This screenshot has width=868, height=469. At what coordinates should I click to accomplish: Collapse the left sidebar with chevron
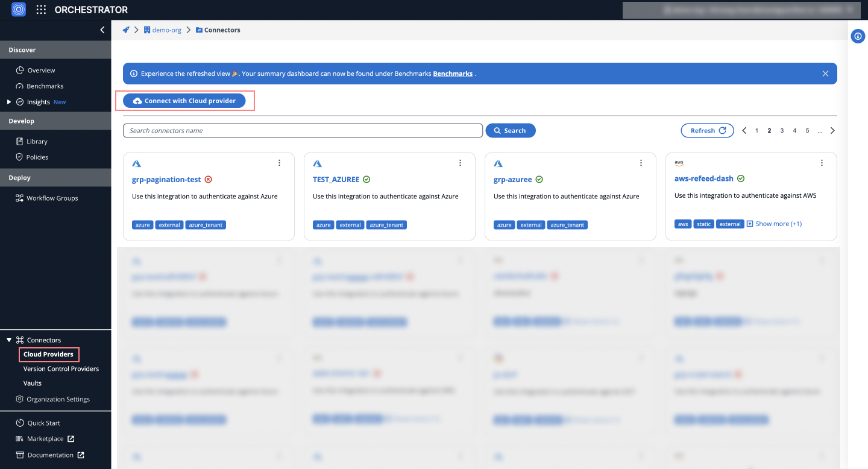click(x=102, y=30)
